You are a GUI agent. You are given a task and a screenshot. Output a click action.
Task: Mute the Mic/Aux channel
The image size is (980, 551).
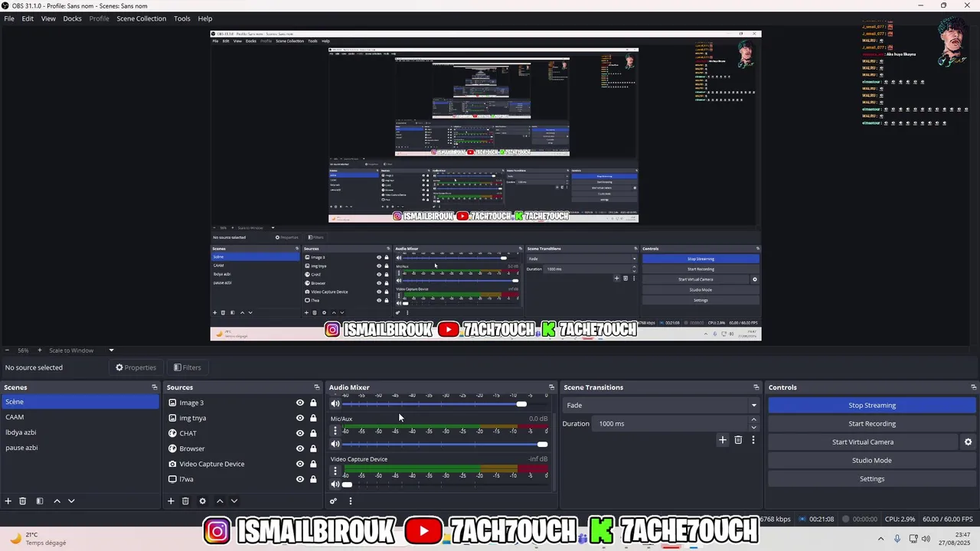pos(335,444)
